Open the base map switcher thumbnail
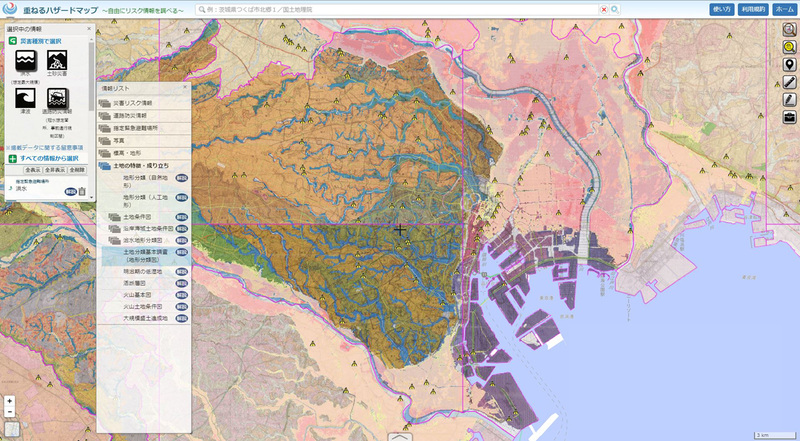The width and height of the screenshot is (800, 441). (12, 429)
